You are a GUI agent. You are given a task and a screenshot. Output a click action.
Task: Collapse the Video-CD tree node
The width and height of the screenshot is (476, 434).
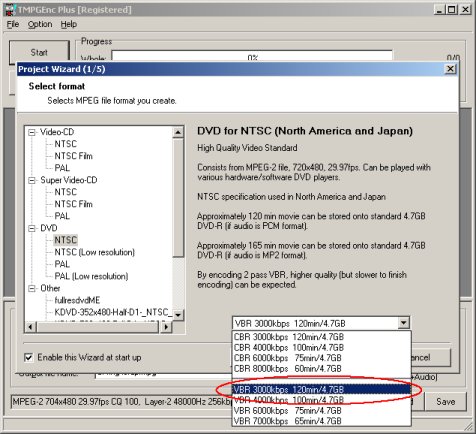[x=32, y=132]
